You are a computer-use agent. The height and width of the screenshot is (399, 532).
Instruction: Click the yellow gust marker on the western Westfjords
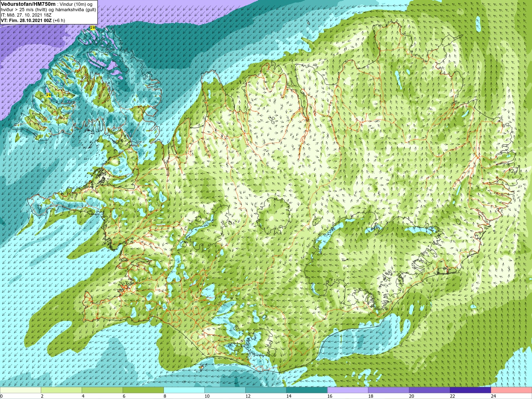(48, 95)
